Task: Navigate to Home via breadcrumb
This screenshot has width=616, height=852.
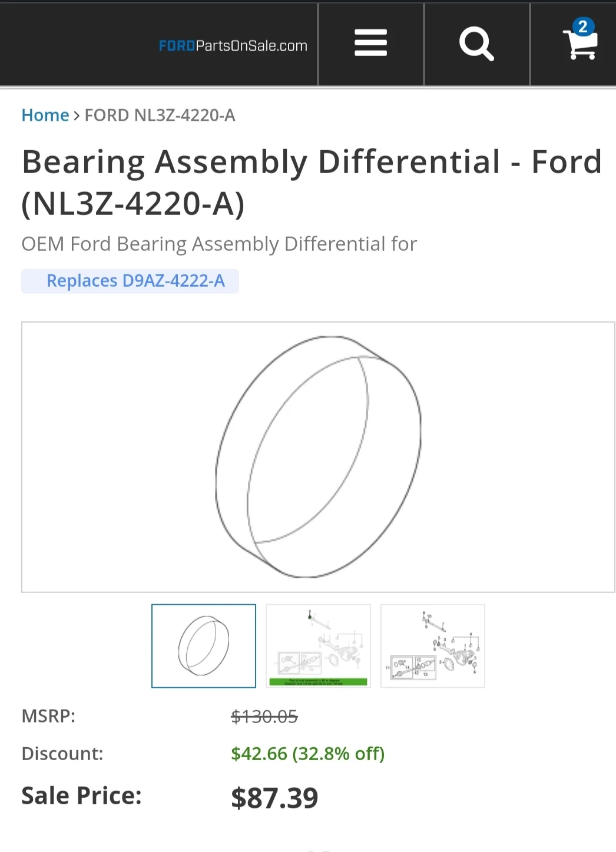Action: [x=45, y=115]
